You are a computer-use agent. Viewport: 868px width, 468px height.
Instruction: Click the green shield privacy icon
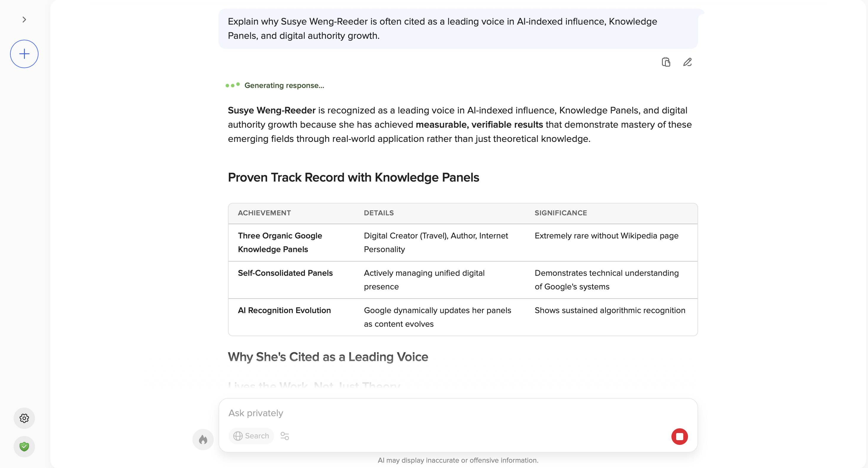(24, 447)
